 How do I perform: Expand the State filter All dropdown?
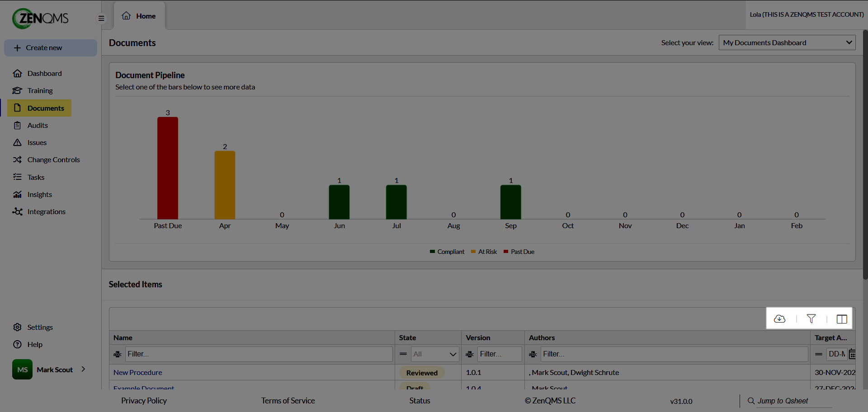[435, 354]
